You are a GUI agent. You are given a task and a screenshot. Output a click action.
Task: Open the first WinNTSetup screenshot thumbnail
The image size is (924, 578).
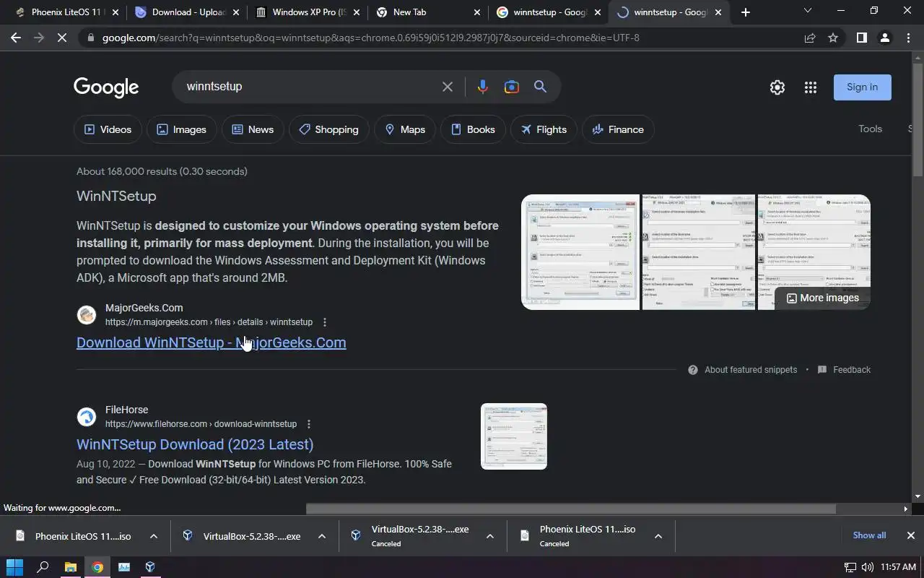[580, 252]
